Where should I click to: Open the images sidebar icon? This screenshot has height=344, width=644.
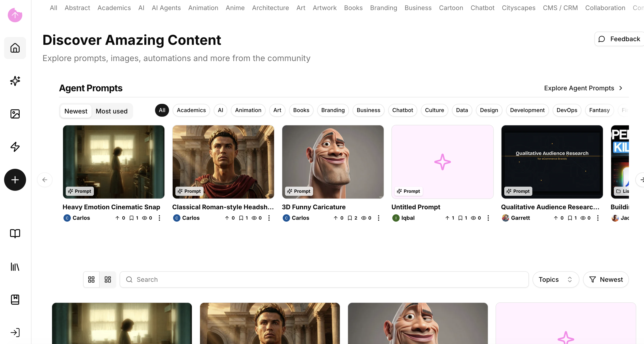[15, 114]
